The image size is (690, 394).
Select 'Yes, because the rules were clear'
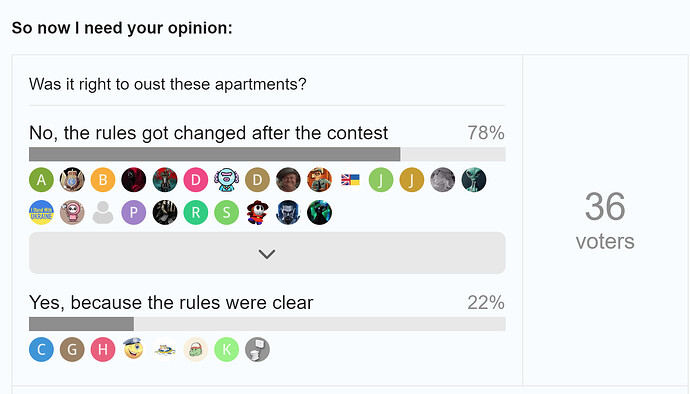click(x=171, y=302)
